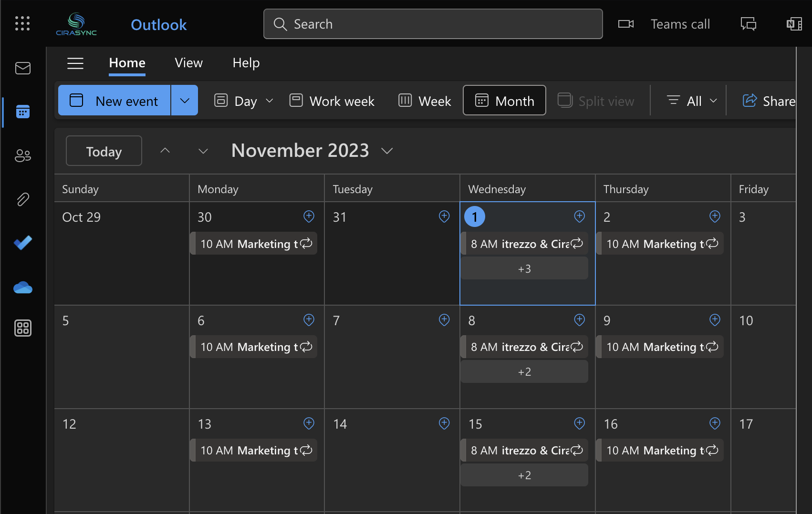This screenshot has width=812, height=514.
Task: Expand the New event dropdown arrow
Action: (185, 100)
